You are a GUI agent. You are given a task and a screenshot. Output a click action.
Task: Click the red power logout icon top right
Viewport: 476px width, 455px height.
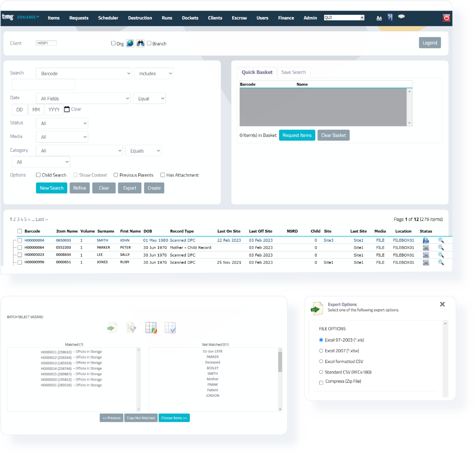[x=446, y=18]
